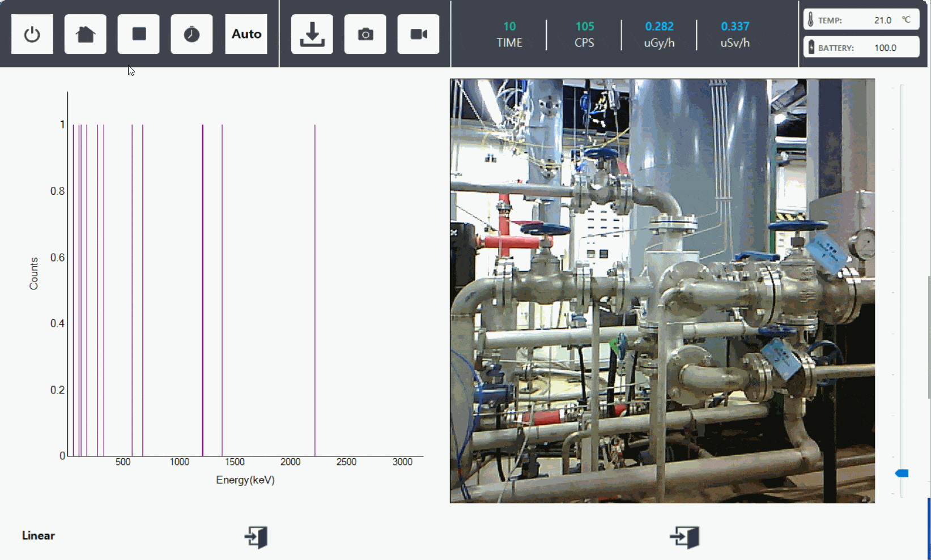
Task: Click the TIME value 10
Action: pyautogui.click(x=509, y=27)
